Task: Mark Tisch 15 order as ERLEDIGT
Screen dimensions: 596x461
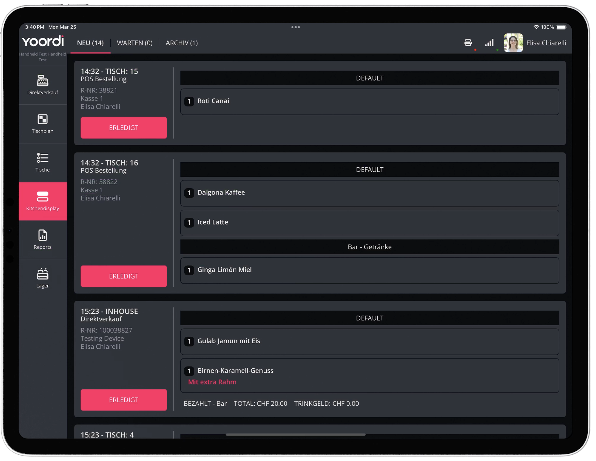Action: 124,128
